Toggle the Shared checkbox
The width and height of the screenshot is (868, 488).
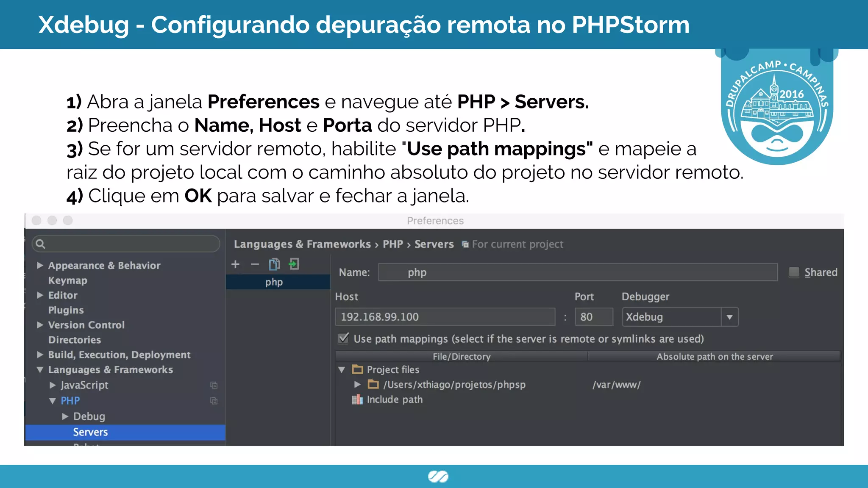pos(794,272)
